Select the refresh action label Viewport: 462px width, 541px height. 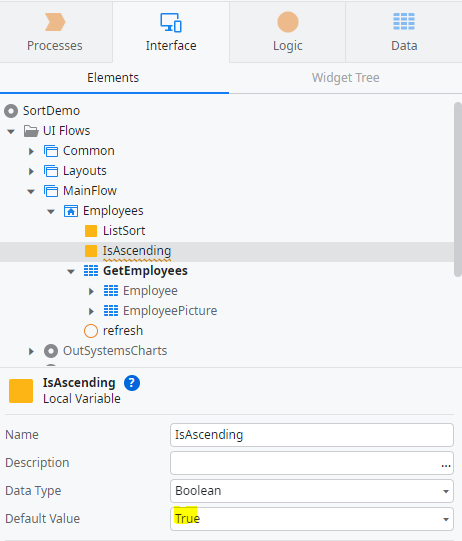[x=123, y=331]
